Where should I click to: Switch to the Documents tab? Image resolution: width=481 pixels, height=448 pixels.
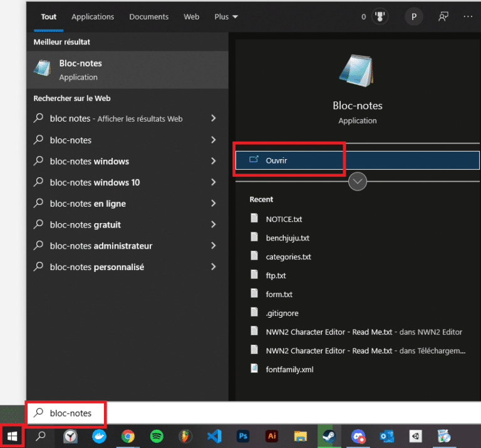(x=149, y=17)
